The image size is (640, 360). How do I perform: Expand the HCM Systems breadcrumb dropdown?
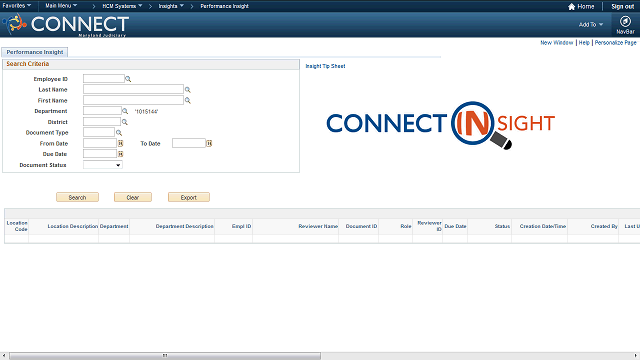pos(122,6)
